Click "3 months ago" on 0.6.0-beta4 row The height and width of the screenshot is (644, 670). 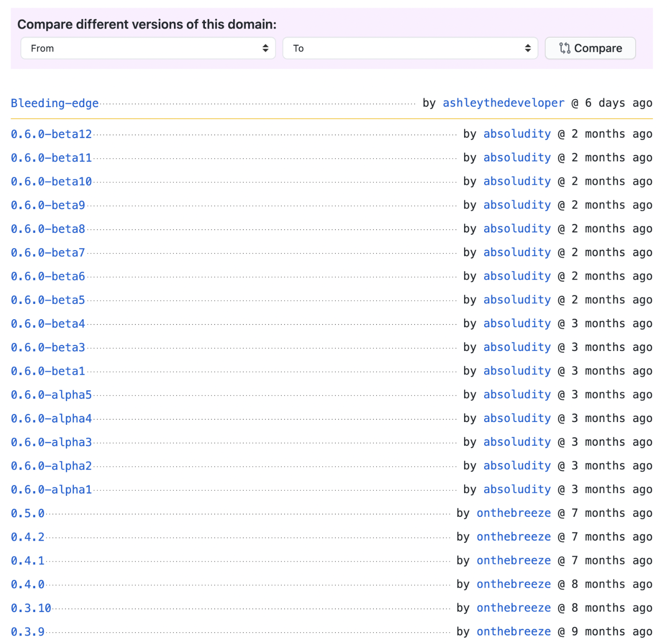tap(612, 324)
